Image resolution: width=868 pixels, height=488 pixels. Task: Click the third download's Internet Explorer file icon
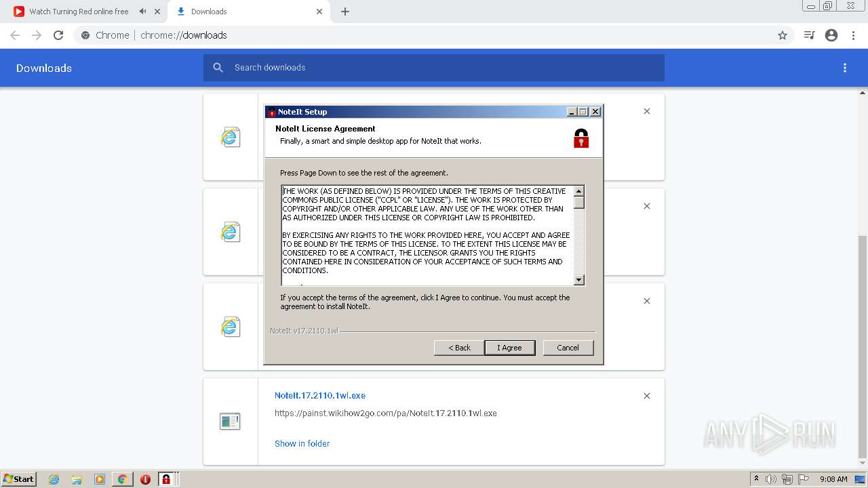231,327
